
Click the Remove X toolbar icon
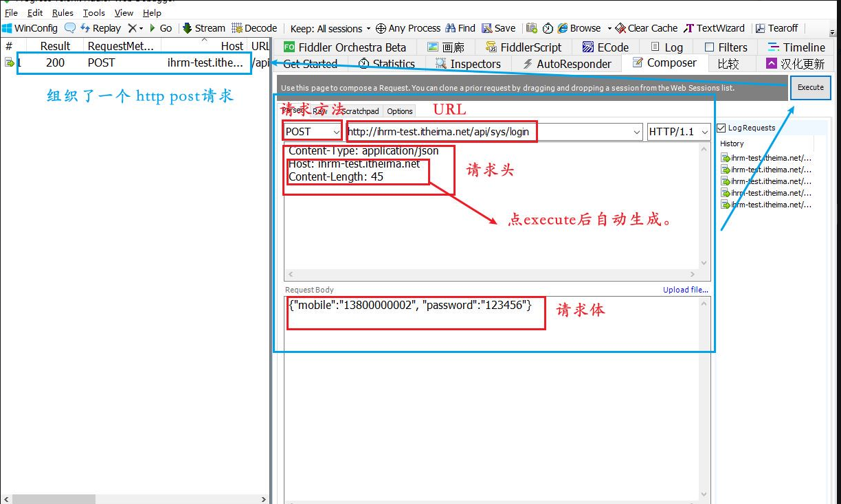(x=132, y=28)
